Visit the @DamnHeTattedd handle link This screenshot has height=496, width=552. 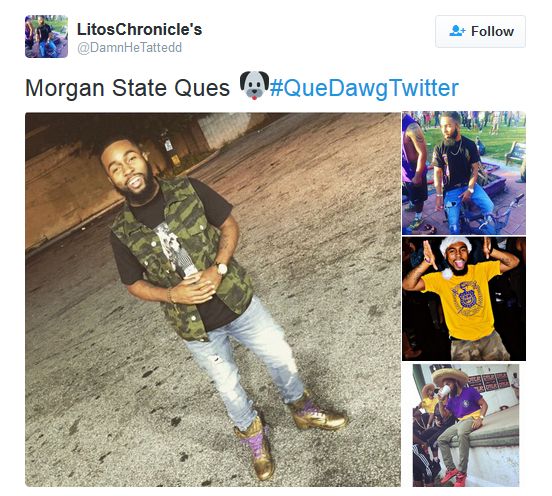[129, 48]
